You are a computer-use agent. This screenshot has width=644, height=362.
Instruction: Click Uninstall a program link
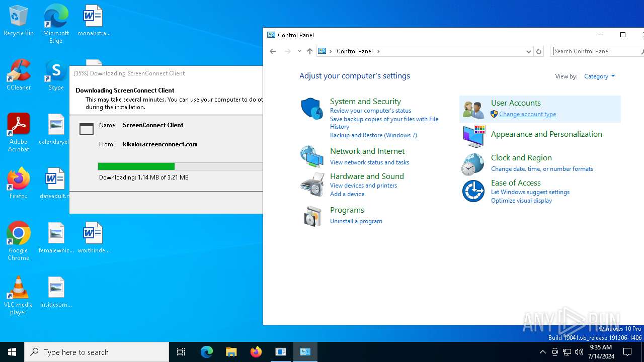[x=356, y=221]
